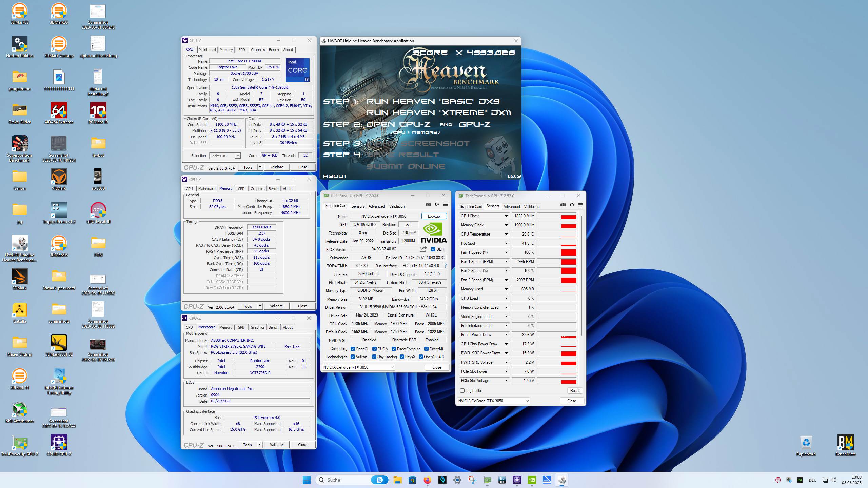The width and height of the screenshot is (868, 488).
Task: Switch to Bench tab in top CPU-Z window
Action: point(274,50)
